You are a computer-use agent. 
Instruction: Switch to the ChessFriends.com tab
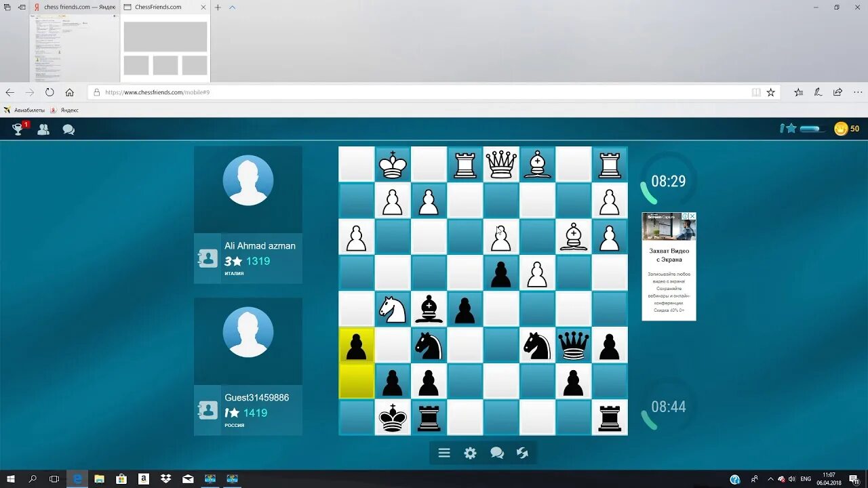pyautogui.click(x=163, y=7)
